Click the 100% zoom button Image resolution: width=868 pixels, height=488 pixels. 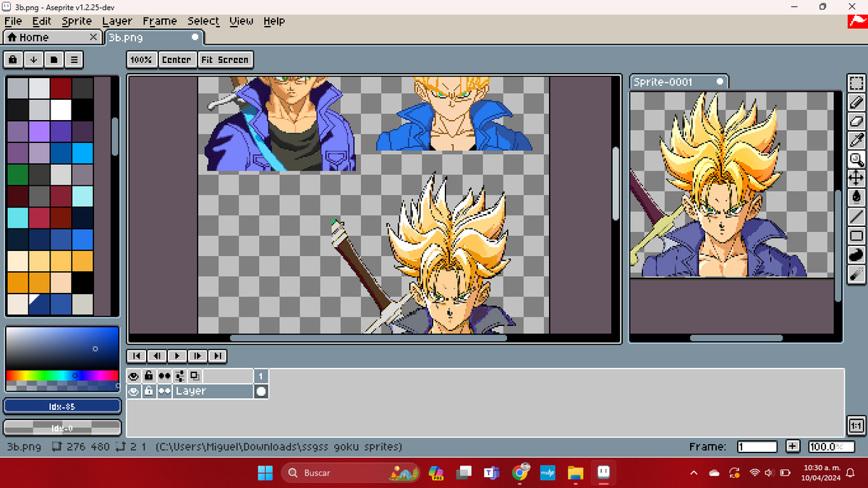click(x=142, y=59)
